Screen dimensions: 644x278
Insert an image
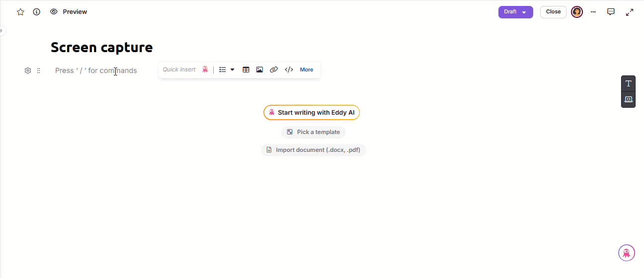[x=259, y=70]
